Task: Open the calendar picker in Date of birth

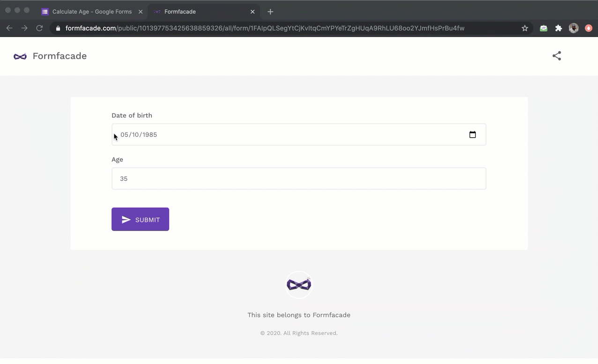Action: coord(472,134)
